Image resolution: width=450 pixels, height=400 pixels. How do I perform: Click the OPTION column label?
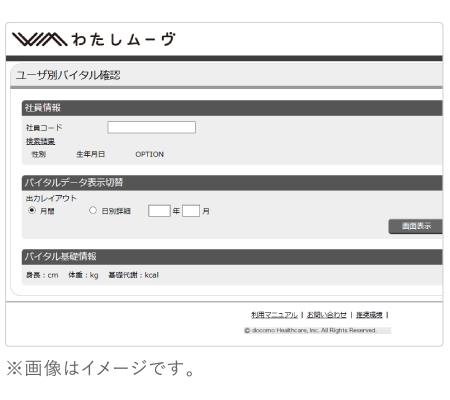tap(149, 154)
